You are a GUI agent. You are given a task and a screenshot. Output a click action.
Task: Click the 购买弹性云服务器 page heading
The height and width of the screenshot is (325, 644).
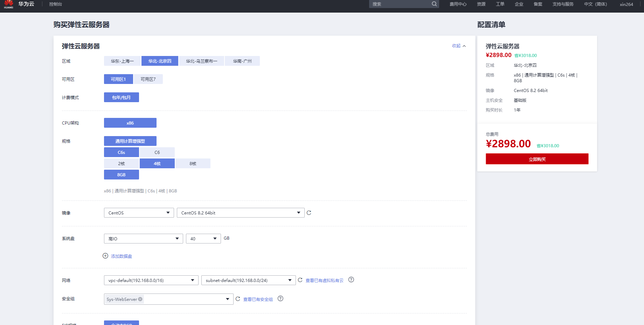(x=82, y=24)
